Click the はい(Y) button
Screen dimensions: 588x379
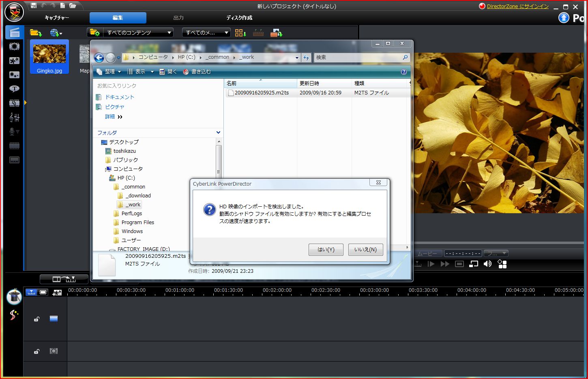pyautogui.click(x=326, y=250)
